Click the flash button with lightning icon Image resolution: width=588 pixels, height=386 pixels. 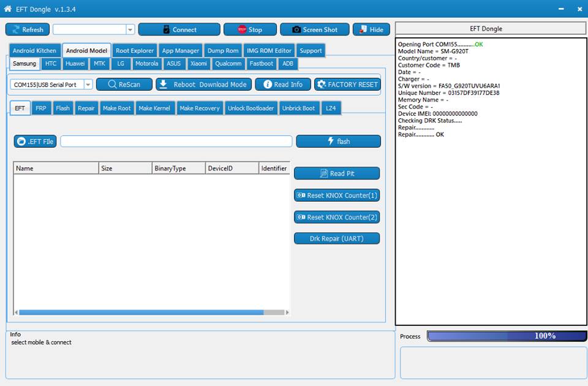tap(338, 142)
